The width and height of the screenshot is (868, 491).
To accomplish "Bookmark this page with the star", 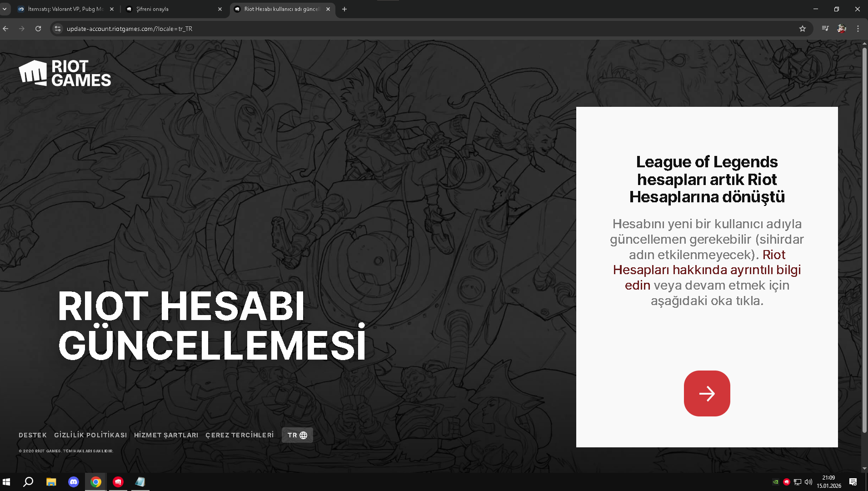I will pyautogui.click(x=803, y=29).
